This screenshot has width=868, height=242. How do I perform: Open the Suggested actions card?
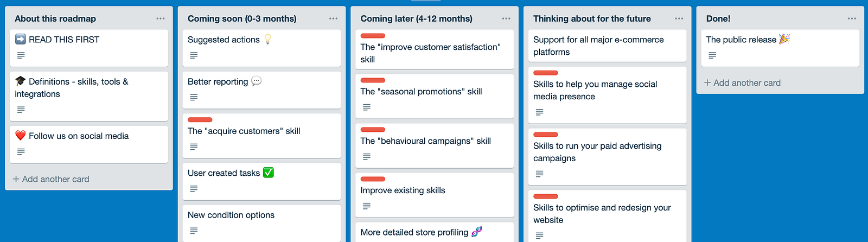pos(224,40)
